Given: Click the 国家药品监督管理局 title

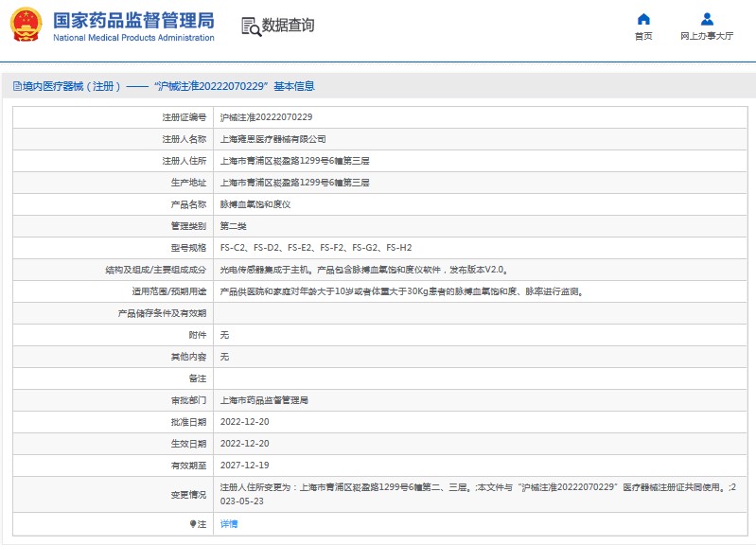Looking at the screenshot, I should click(x=133, y=20).
